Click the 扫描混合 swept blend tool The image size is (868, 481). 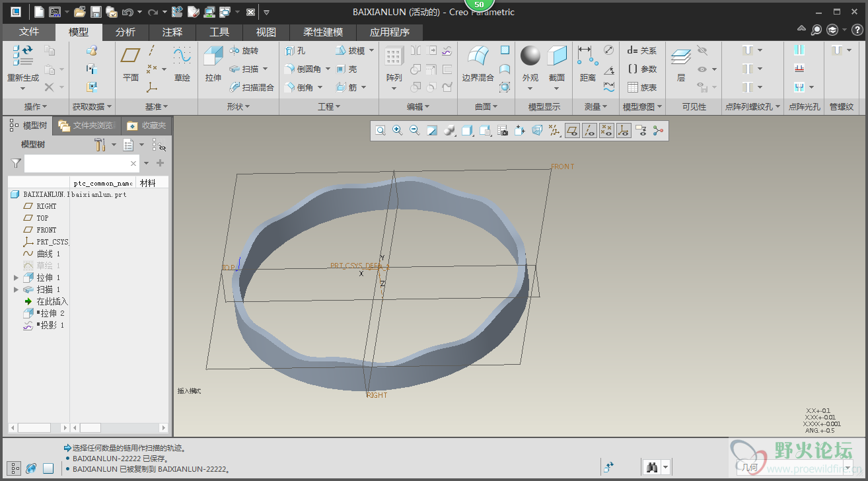pos(252,87)
